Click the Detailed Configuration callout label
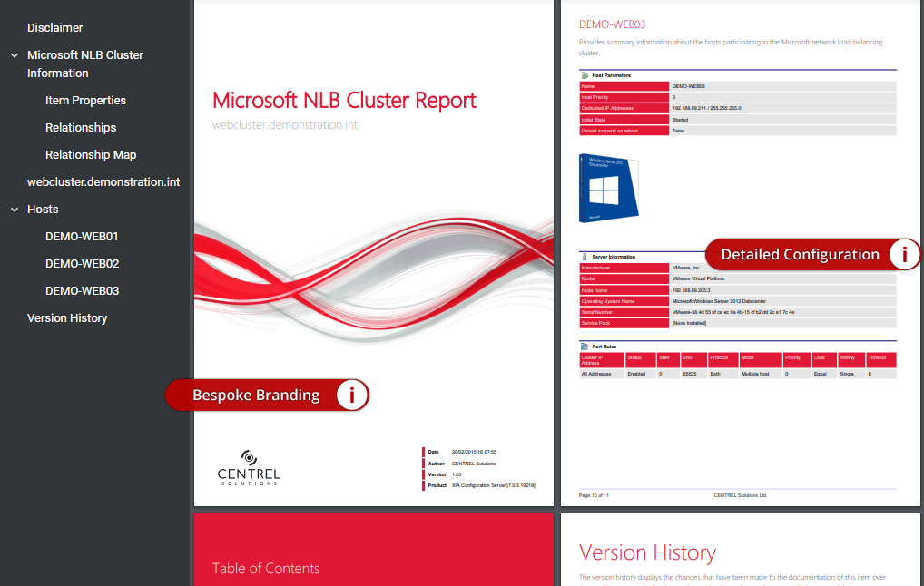The image size is (924, 586). point(800,254)
